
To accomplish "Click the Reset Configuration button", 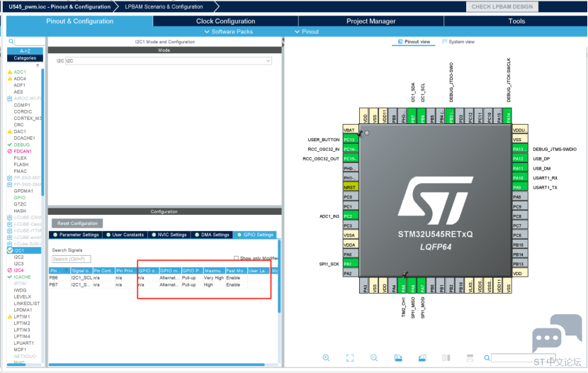I will pyautogui.click(x=77, y=223).
